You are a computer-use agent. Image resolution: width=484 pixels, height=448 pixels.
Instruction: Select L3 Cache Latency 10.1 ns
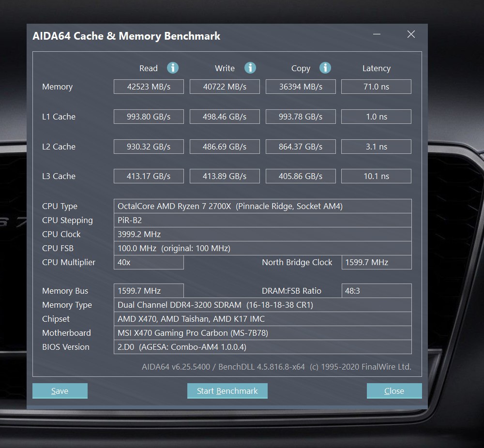[376, 176]
